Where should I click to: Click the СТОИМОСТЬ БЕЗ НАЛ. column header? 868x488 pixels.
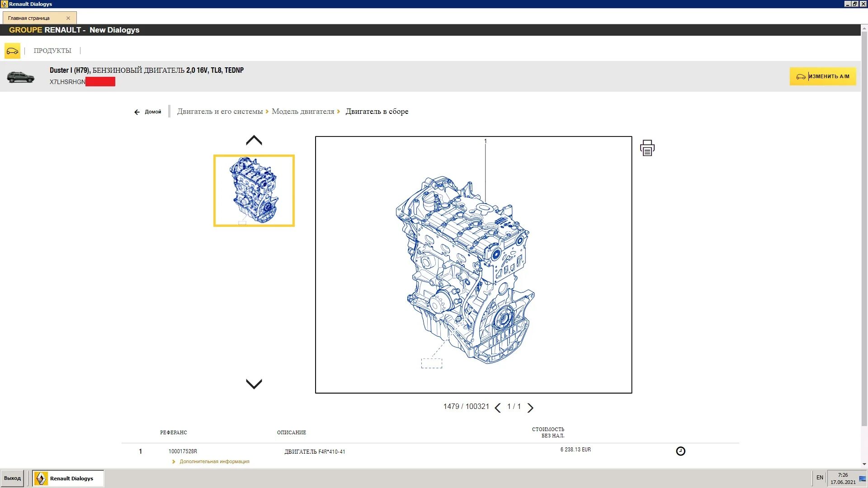point(548,432)
